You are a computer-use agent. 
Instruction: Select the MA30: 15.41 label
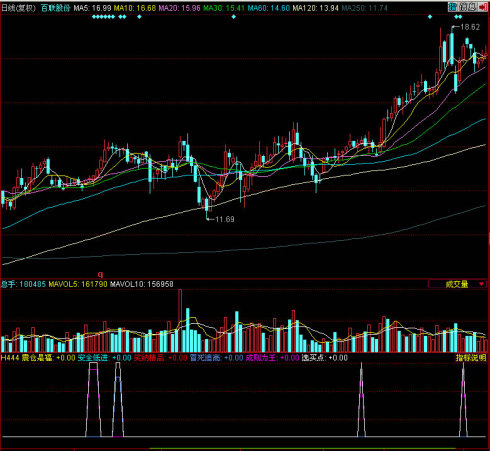(224, 8)
